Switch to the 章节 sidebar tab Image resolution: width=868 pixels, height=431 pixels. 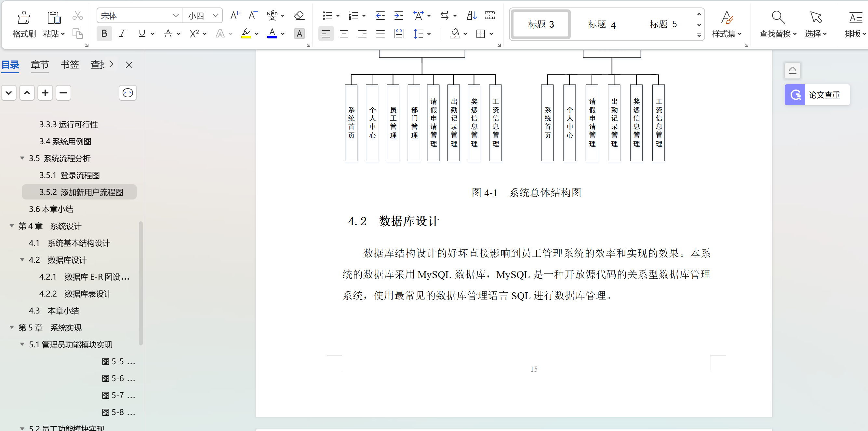click(40, 64)
